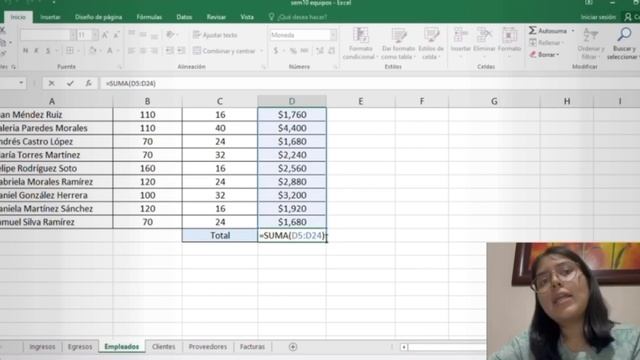Viewport: 640px width, 360px height.
Task: Open the font size dropdown
Action: pos(95,35)
